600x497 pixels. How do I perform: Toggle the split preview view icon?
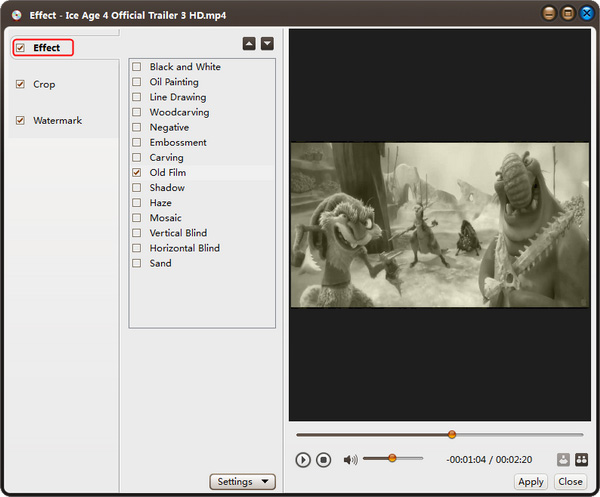click(581, 460)
